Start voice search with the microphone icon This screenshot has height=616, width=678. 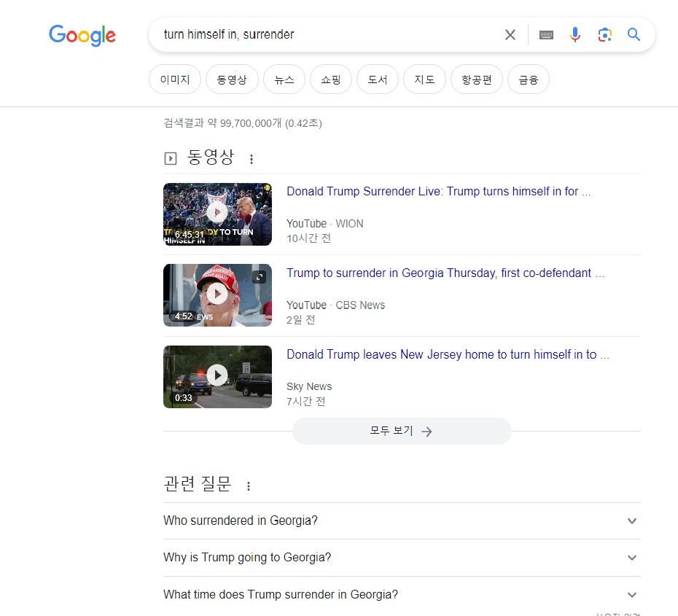coord(575,34)
